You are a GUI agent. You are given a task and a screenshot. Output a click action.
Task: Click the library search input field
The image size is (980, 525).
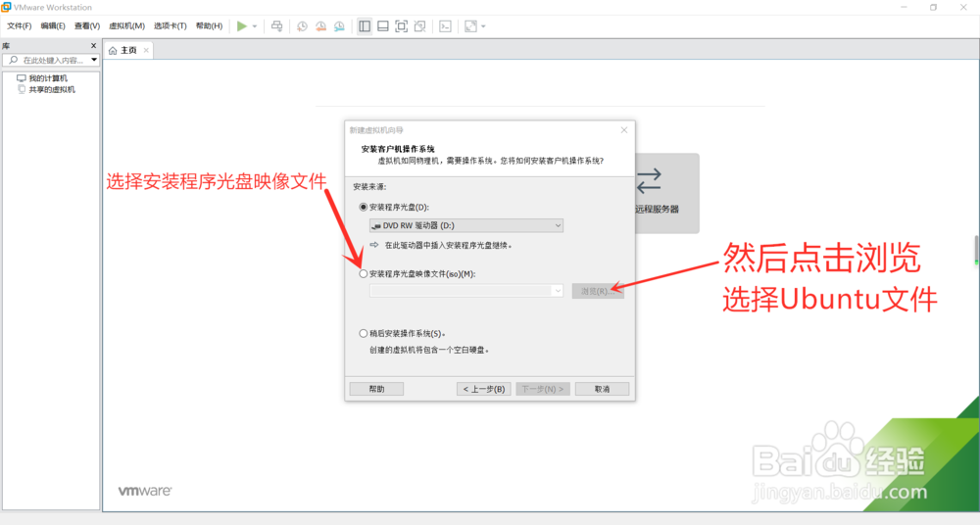(53, 60)
